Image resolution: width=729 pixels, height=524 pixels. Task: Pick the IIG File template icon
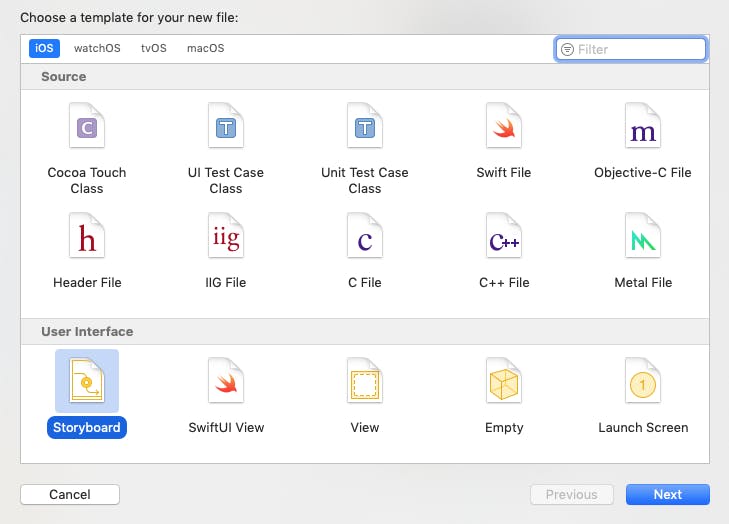coord(226,235)
